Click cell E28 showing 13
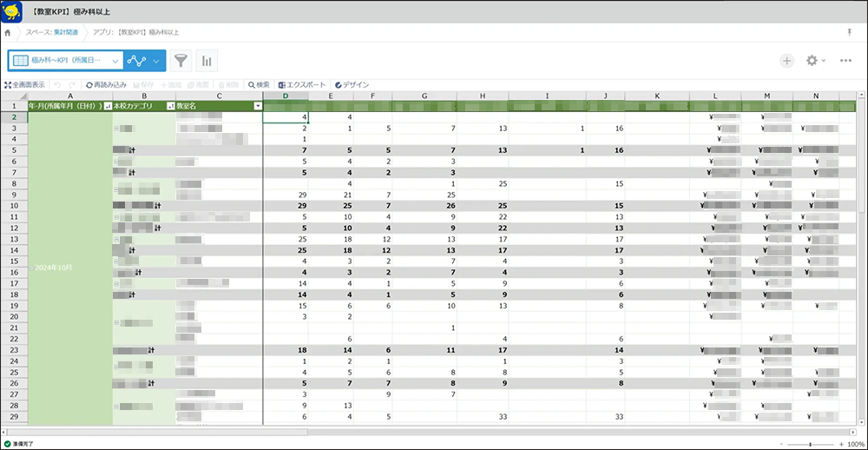Image resolution: width=868 pixels, height=450 pixels. pos(331,405)
